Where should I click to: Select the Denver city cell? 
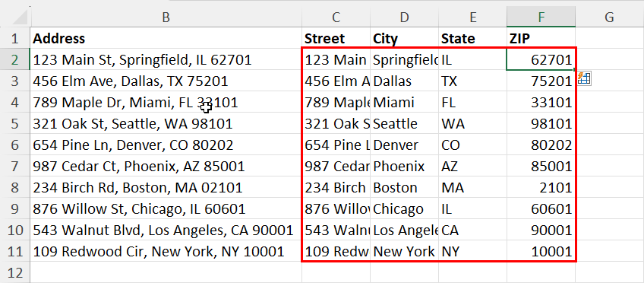(x=405, y=145)
